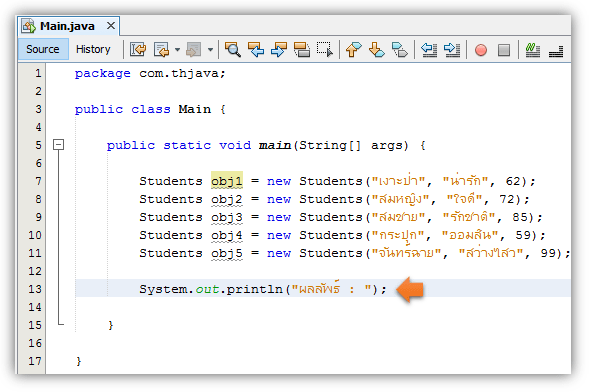Click the Last Edit location icon
Viewport: 591px width, 392px height.
138,49
